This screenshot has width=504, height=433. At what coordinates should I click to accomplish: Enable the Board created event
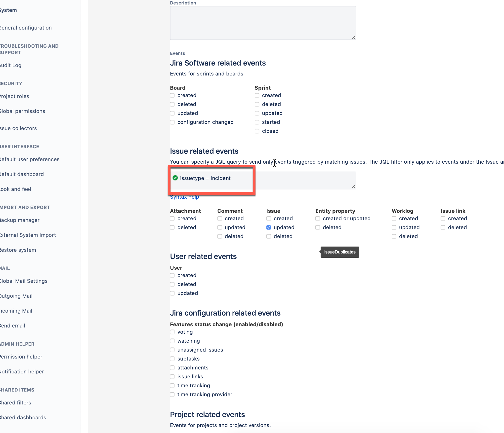[172, 95]
